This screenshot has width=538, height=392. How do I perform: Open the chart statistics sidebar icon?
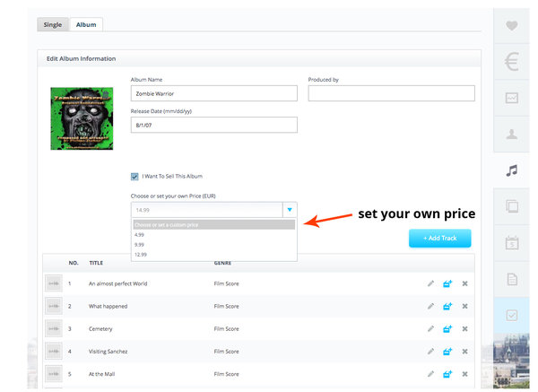tap(512, 98)
